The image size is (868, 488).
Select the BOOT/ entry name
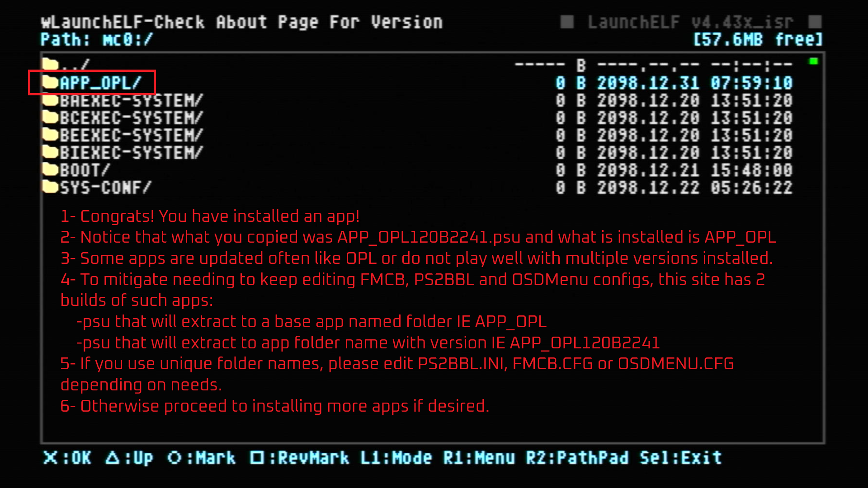click(85, 170)
